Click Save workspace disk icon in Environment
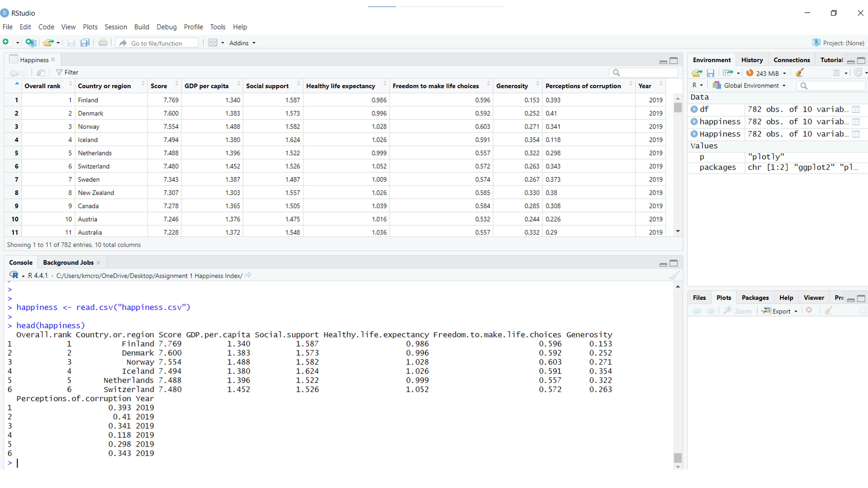Image resolution: width=868 pixels, height=488 pixels. 710,73
